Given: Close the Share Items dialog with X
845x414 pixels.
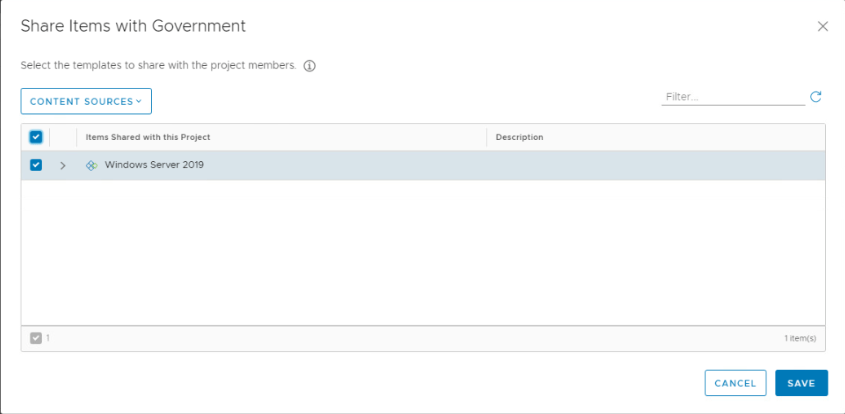Looking at the screenshot, I should [823, 26].
